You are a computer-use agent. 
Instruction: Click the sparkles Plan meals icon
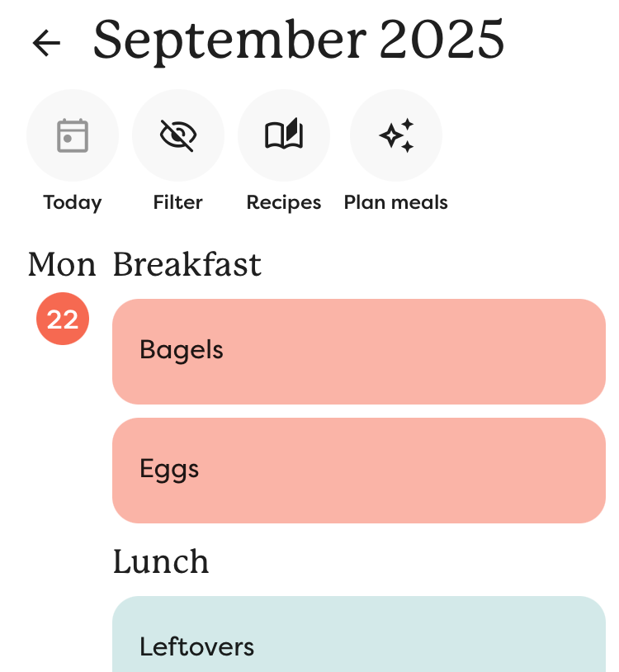[x=396, y=135]
